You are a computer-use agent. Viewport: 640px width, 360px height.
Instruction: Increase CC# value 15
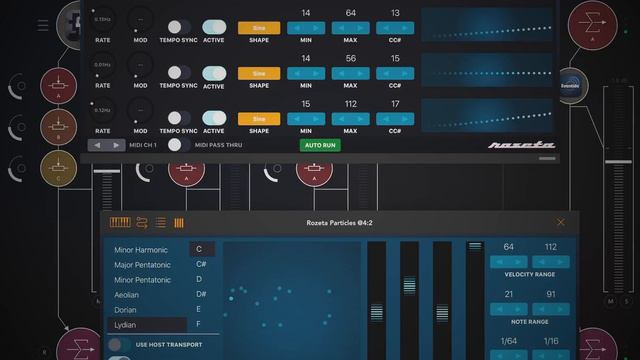[404, 73]
